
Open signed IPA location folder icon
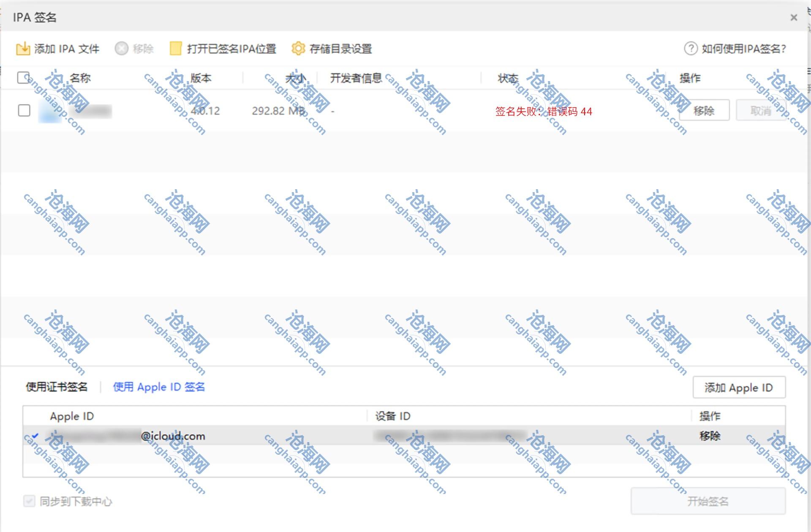pos(175,49)
